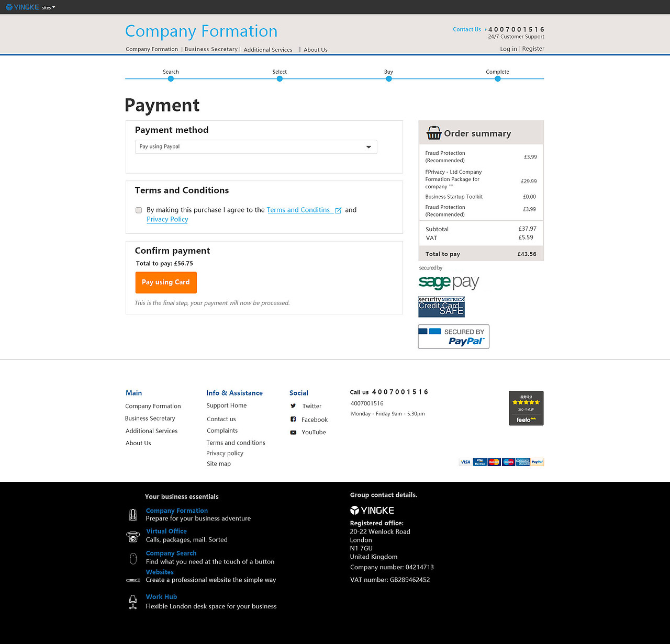Open About Us in header navigation

pos(316,50)
